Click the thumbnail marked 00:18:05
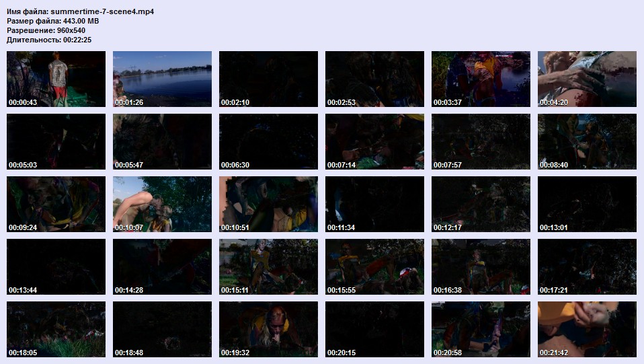644x364 pixels. tap(56, 329)
